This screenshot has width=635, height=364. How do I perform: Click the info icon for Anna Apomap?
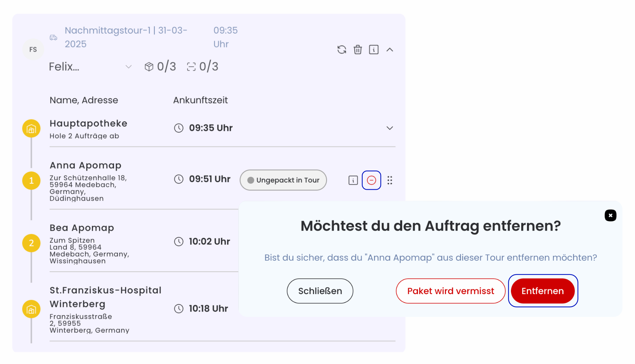tap(353, 180)
